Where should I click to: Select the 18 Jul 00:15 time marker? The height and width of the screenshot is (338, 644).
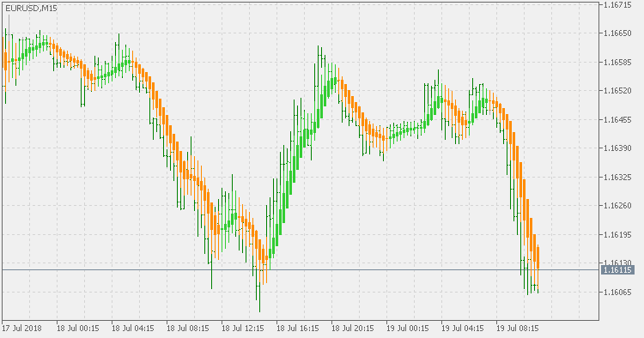[78, 329]
